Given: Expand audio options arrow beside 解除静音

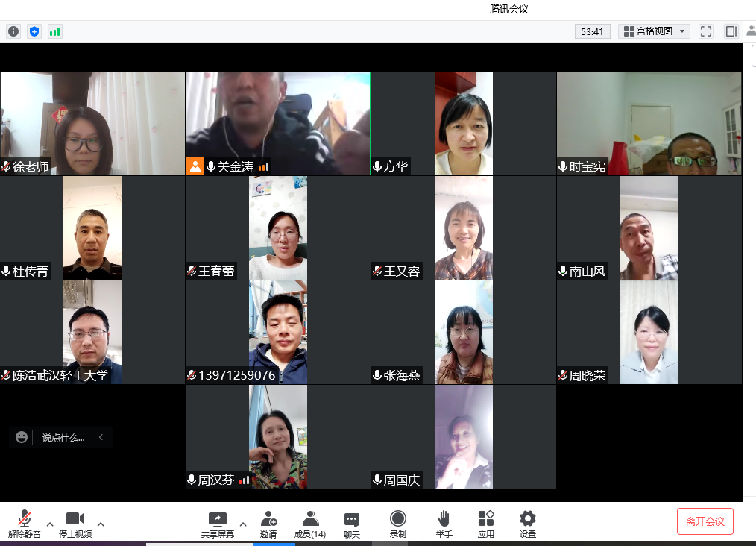Looking at the screenshot, I should coord(50,524).
